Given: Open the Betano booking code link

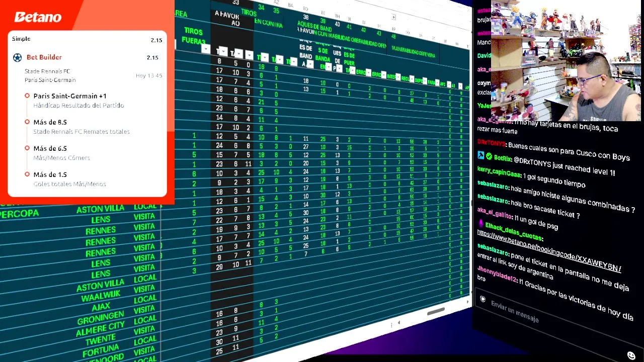Looking at the screenshot, I should pyautogui.click(x=549, y=251).
